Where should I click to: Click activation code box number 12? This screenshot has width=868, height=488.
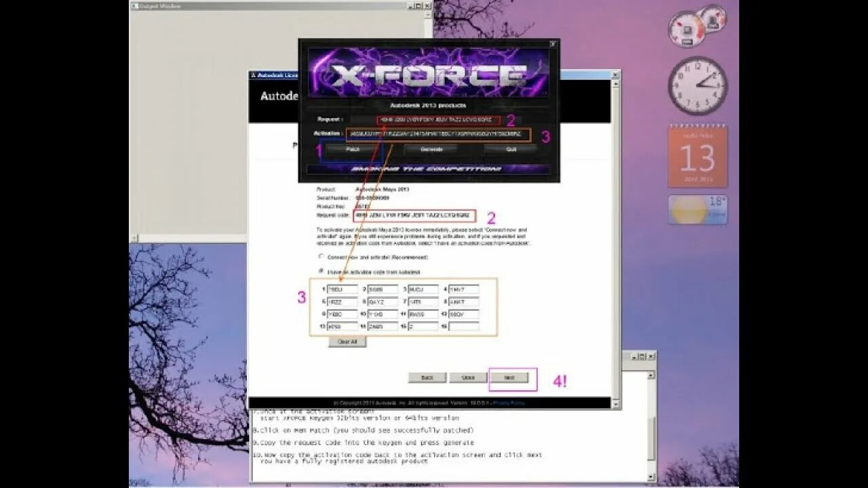click(x=464, y=314)
